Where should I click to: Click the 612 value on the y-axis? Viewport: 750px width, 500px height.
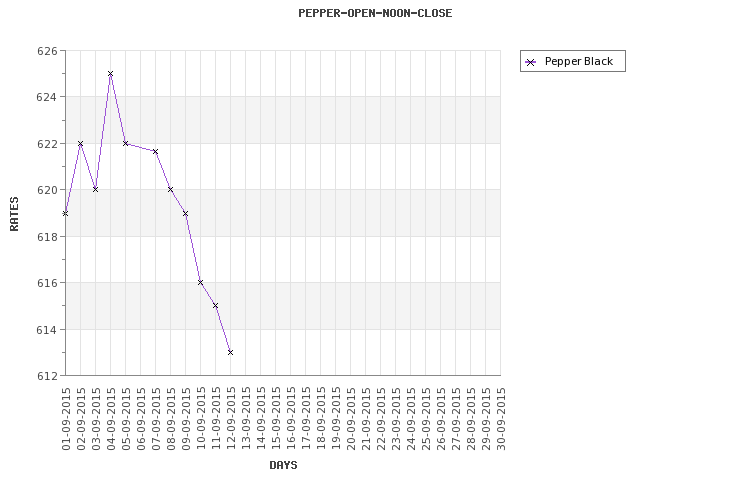tap(48, 376)
